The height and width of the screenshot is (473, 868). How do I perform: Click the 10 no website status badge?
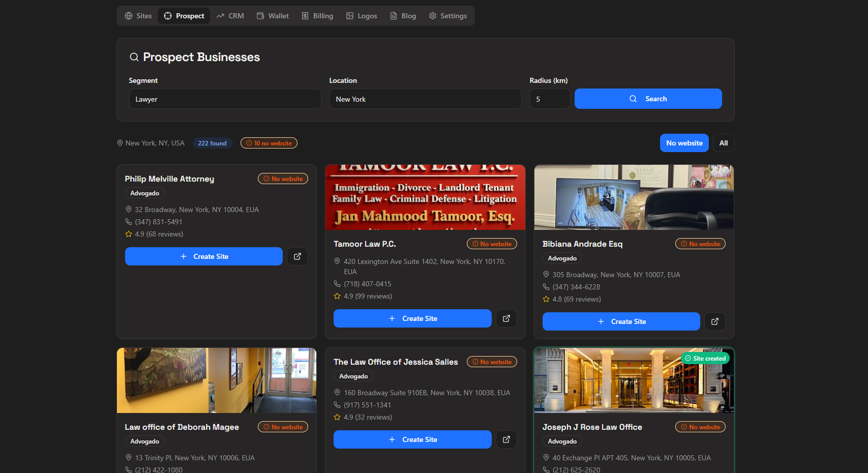(268, 143)
